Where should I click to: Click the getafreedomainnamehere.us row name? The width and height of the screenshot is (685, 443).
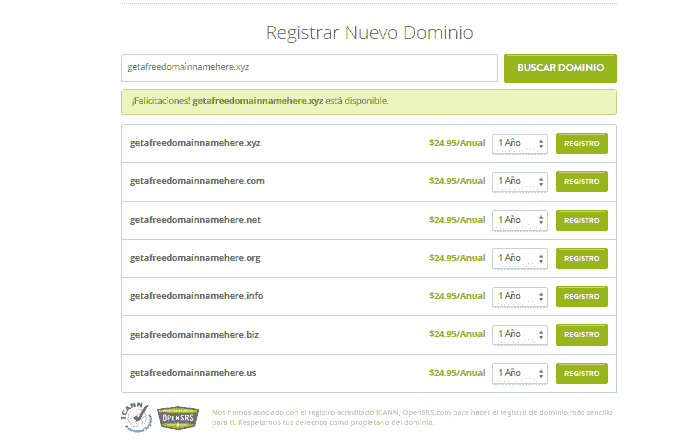pyautogui.click(x=193, y=373)
